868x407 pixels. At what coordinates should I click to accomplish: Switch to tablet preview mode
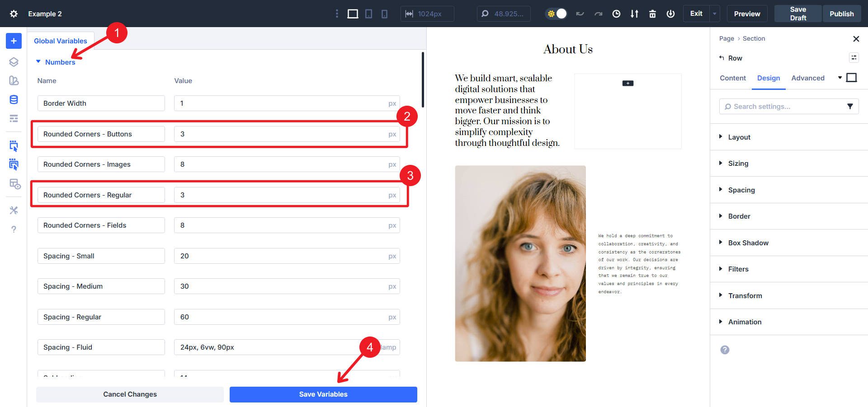[368, 14]
